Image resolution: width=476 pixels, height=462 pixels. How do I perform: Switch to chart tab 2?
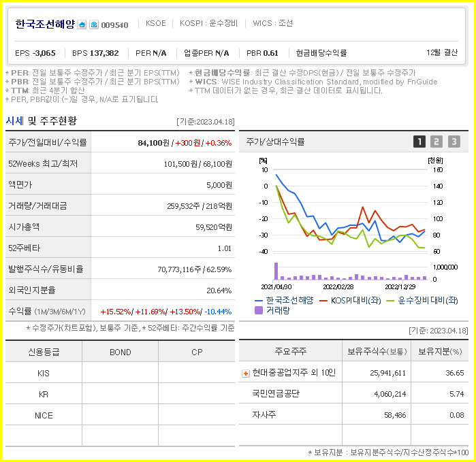pos(437,142)
